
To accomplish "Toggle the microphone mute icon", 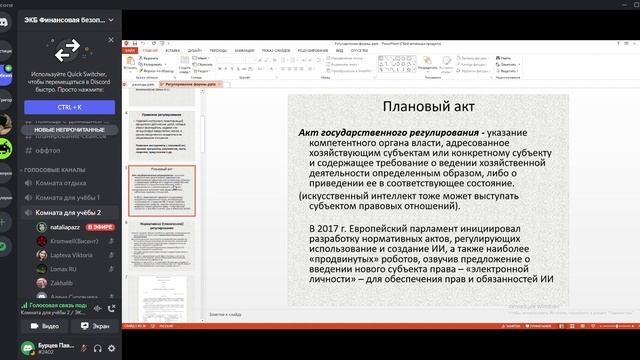I will [x=84, y=348].
